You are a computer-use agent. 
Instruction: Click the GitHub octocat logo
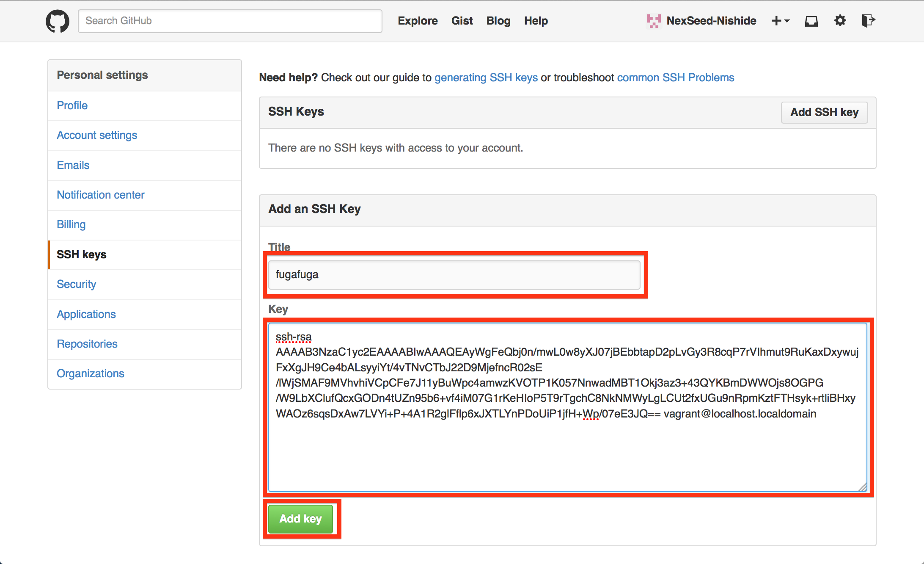57,21
